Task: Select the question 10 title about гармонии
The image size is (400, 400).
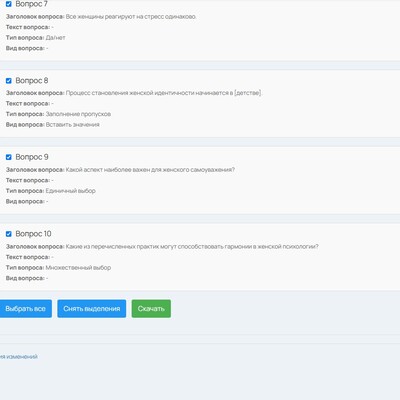Action: click(x=192, y=247)
